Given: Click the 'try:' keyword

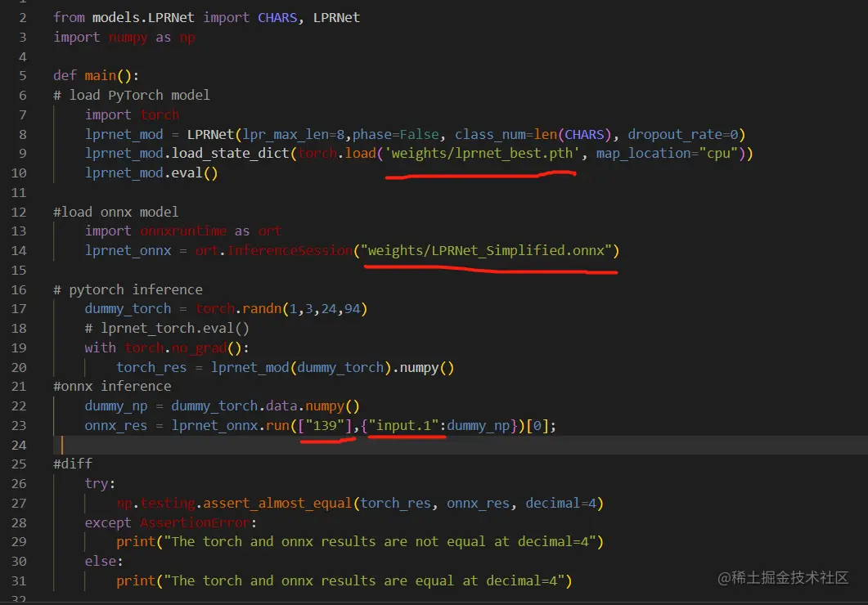Looking at the screenshot, I should [100, 484].
